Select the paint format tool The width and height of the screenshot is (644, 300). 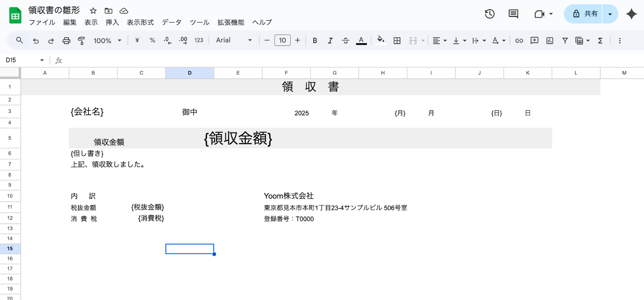(x=81, y=41)
